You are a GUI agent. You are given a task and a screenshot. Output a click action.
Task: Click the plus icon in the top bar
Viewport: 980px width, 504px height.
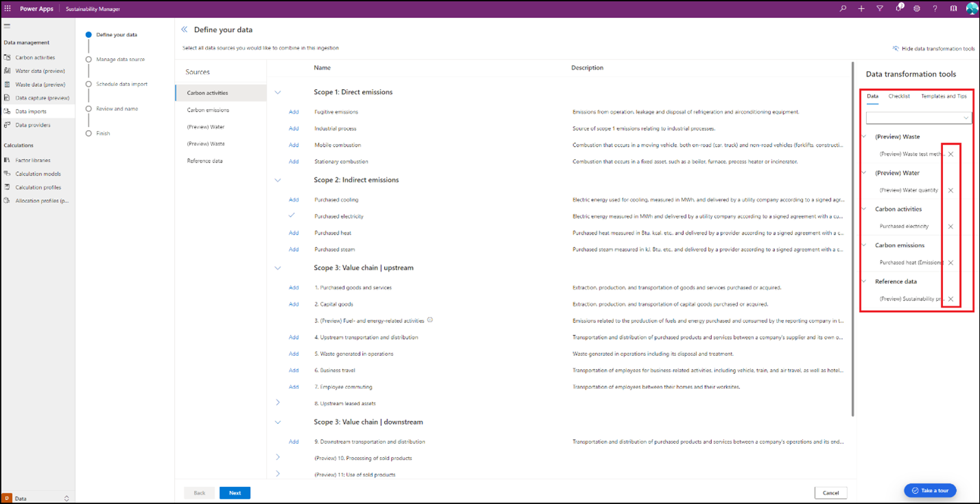(861, 9)
